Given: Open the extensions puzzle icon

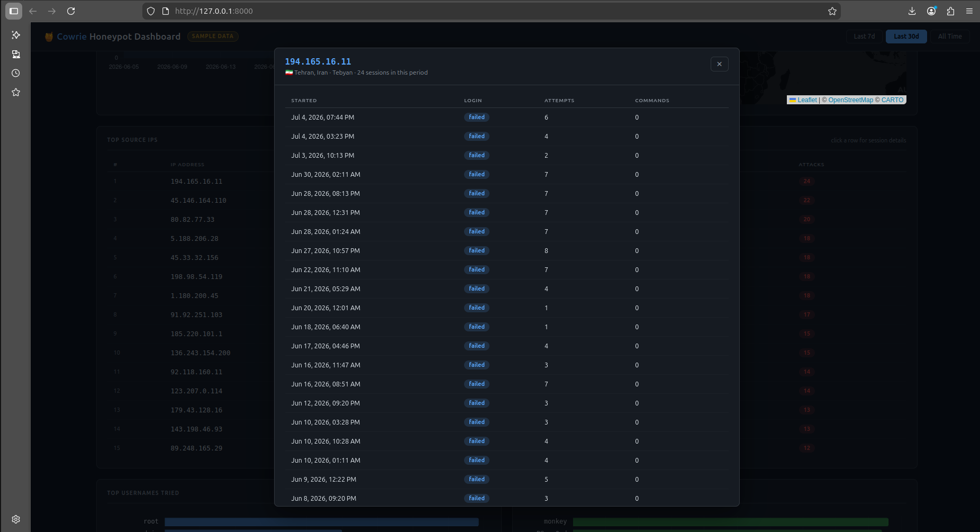Looking at the screenshot, I should point(950,11).
